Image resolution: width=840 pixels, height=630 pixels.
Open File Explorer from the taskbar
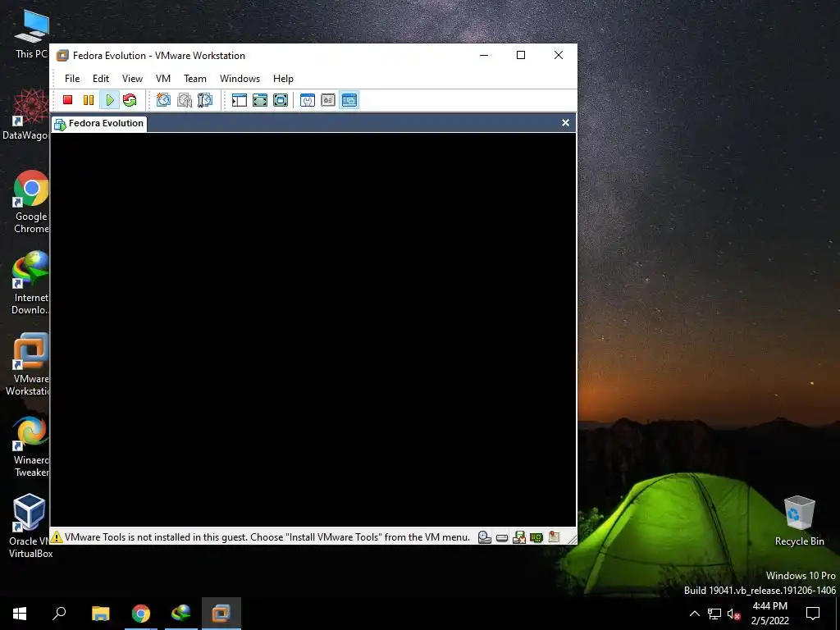click(100, 614)
